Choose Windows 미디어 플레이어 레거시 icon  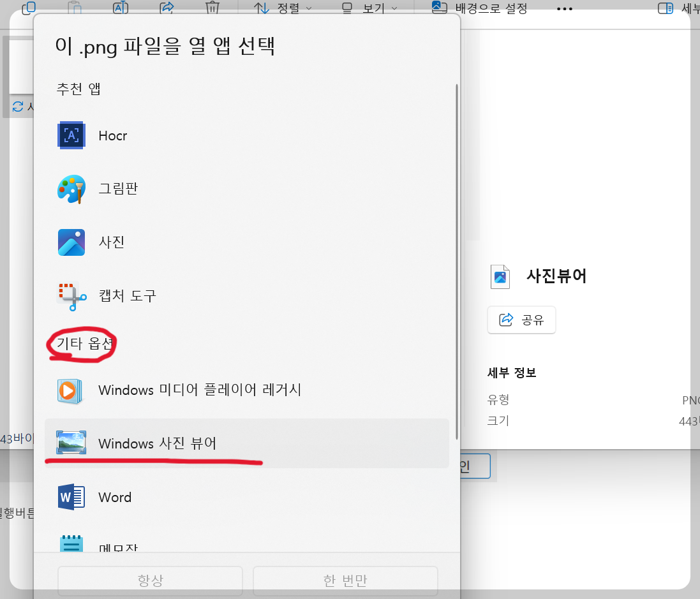(x=70, y=391)
